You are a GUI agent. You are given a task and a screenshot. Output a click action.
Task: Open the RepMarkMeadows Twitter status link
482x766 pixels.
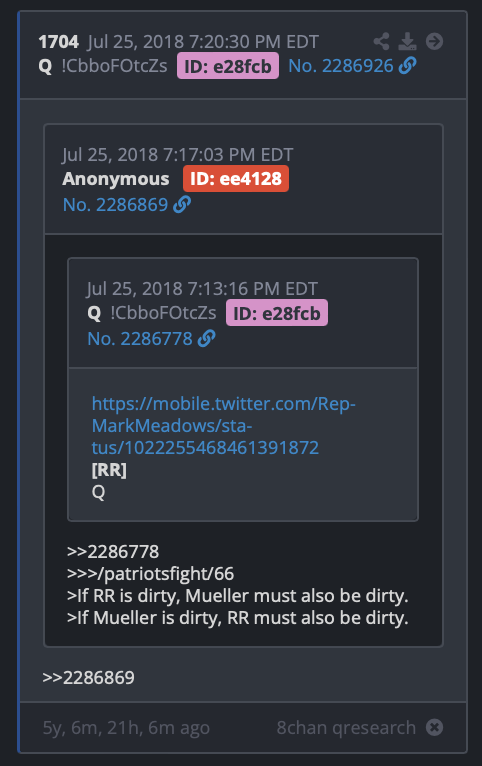coord(224,426)
